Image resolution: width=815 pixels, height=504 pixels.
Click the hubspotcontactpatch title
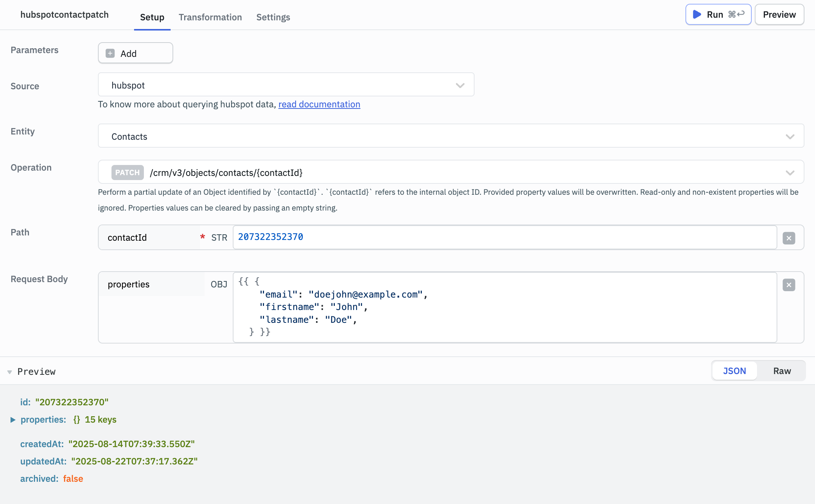pyautogui.click(x=64, y=15)
